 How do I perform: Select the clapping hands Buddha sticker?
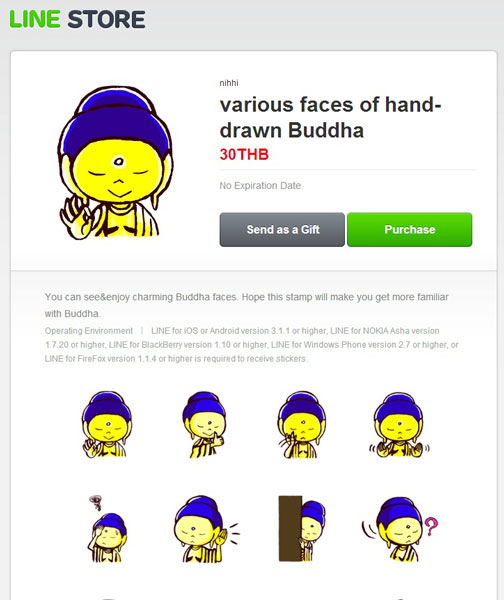coord(399,424)
